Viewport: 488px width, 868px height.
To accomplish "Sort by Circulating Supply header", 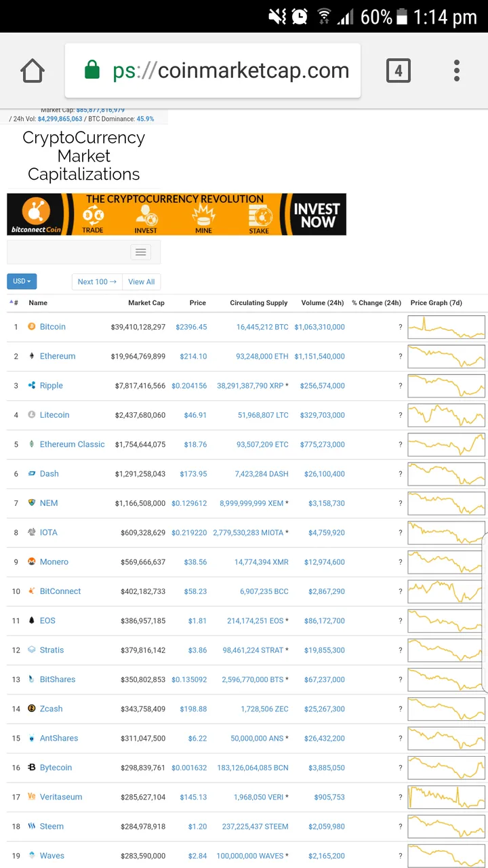I will point(259,302).
